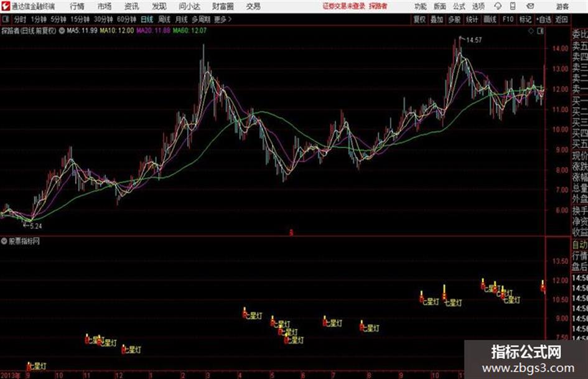This screenshot has width=588, height=379.
Task: Open the 行情 menu
Action: click(x=77, y=6)
